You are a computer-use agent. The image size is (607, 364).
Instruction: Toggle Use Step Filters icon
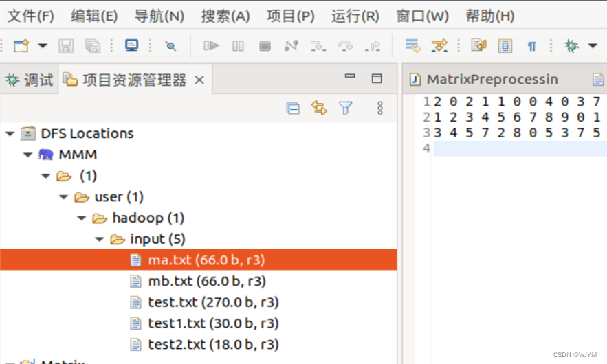[x=439, y=45]
